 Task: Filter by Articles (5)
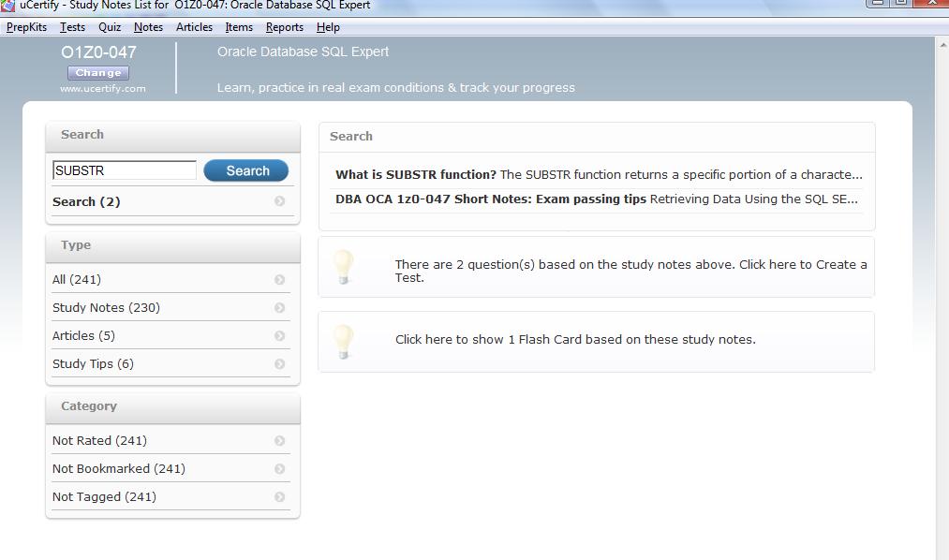[171, 335]
